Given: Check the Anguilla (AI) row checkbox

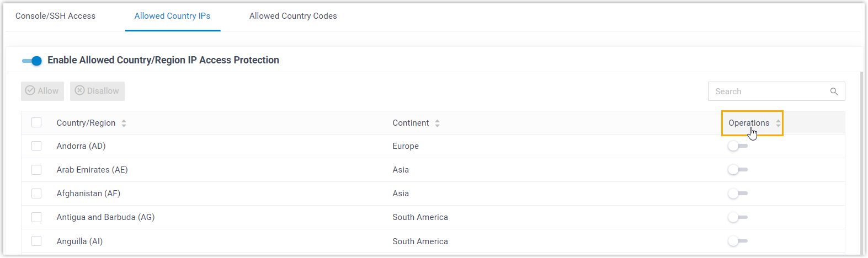Looking at the screenshot, I should (x=36, y=241).
